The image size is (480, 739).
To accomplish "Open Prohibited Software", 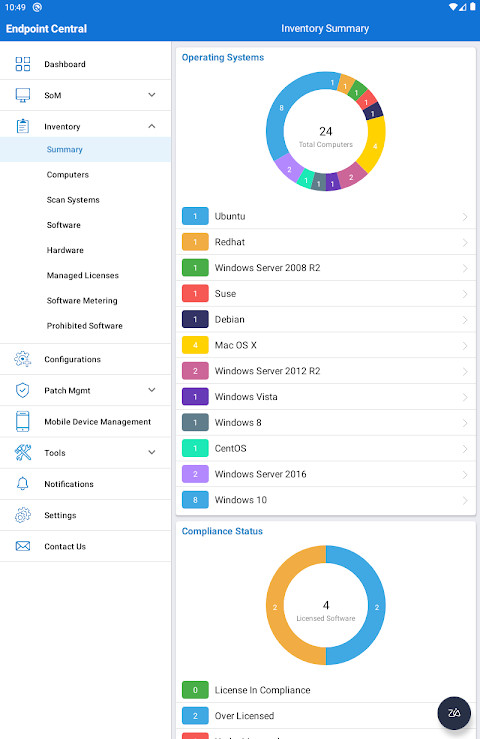I will pos(85,326).
